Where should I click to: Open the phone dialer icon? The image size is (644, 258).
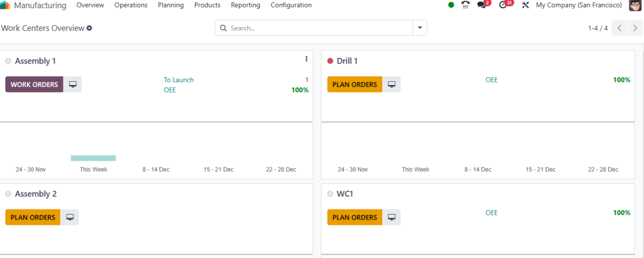click(465, 5)
